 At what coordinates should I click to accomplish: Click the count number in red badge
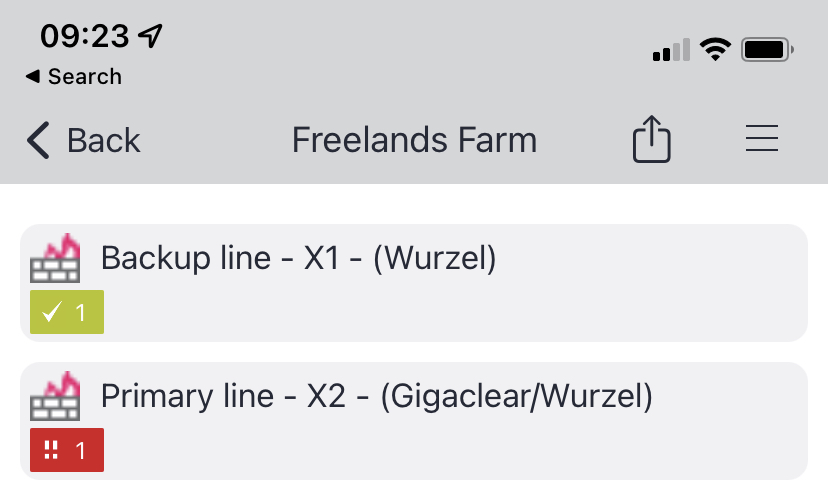coord(82,450)
